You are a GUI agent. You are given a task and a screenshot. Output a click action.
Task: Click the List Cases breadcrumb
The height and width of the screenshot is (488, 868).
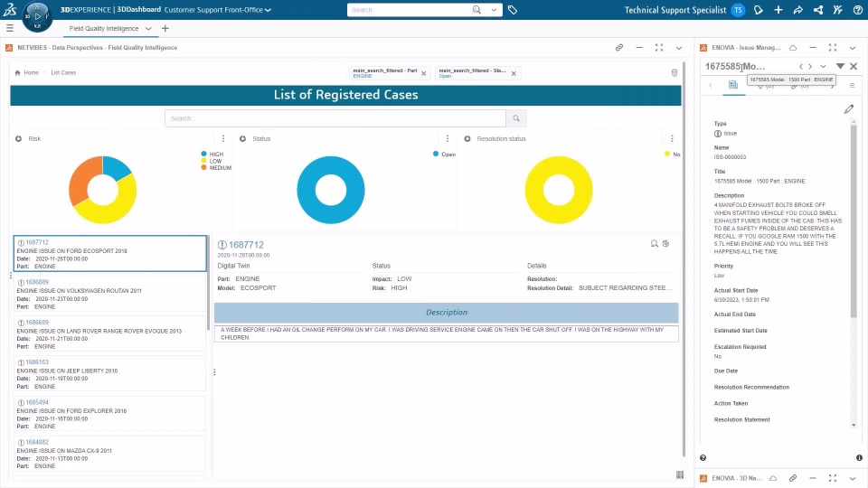point(63,72)
